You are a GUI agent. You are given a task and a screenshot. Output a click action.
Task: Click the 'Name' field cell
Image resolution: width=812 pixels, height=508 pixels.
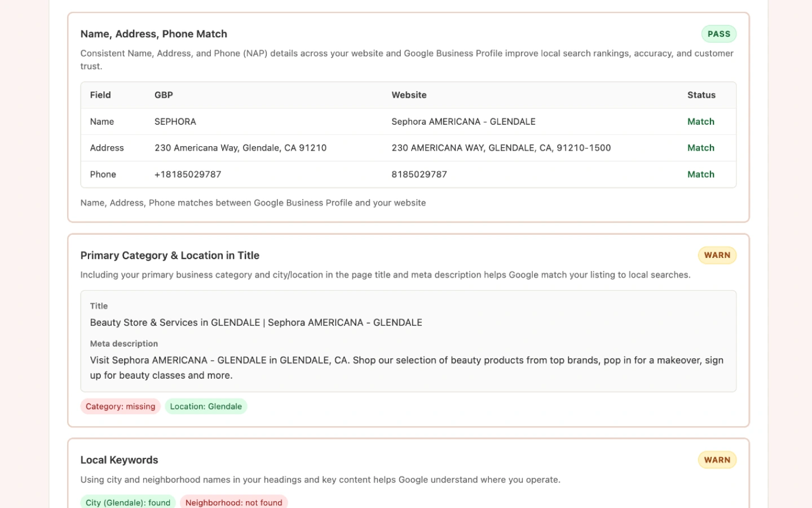click(102, 121)
